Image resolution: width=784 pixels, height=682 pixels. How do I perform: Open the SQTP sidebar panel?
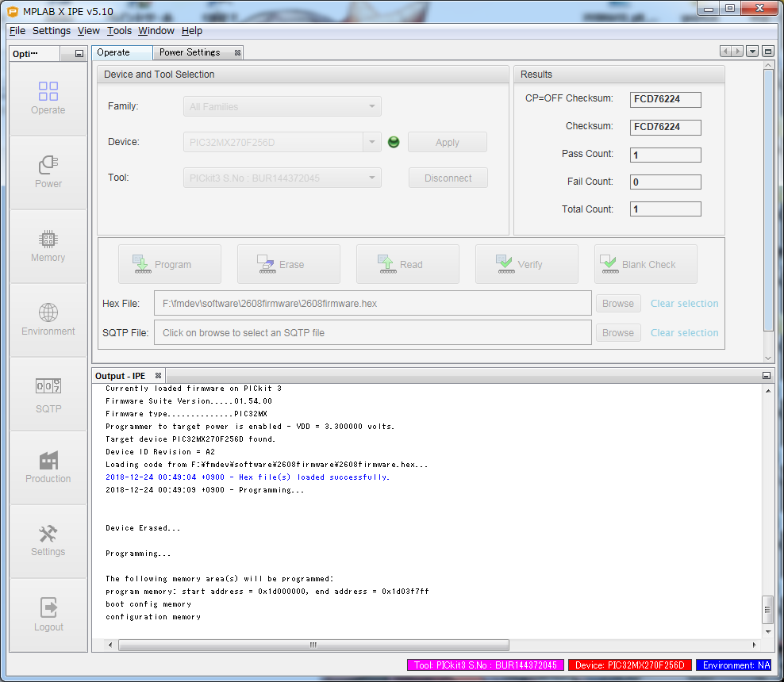pyautogui.click(x=48, y=395)
